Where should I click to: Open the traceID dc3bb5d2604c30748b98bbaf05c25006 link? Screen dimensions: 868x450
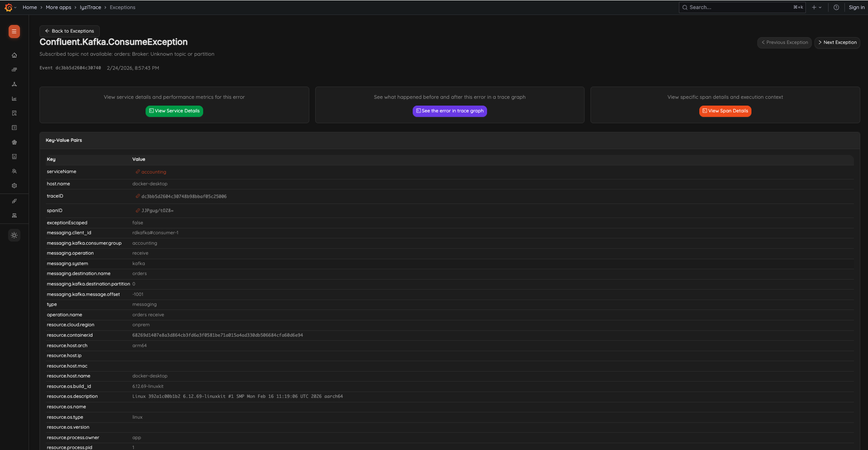point(181,197)
